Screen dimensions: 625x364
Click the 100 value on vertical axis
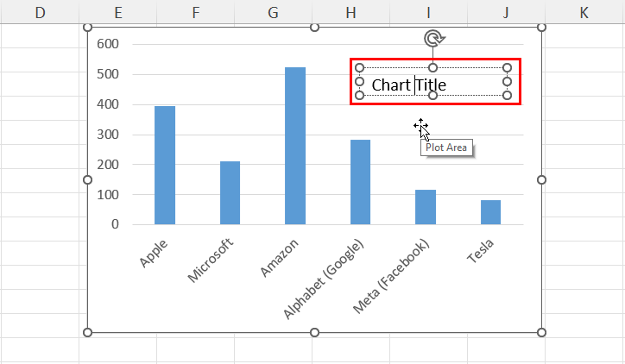pos(108,195)
